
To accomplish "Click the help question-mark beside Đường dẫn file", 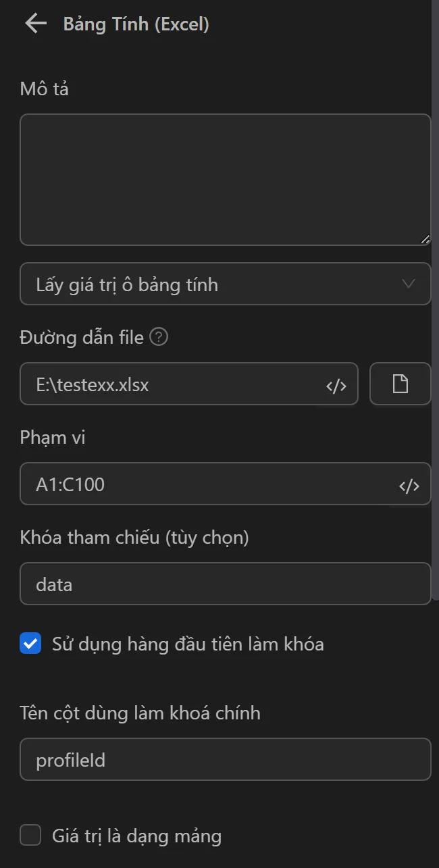I will click(160, 337).
